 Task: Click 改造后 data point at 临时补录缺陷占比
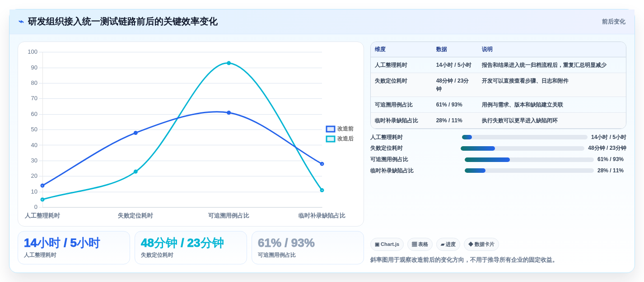tap(322, 190)
